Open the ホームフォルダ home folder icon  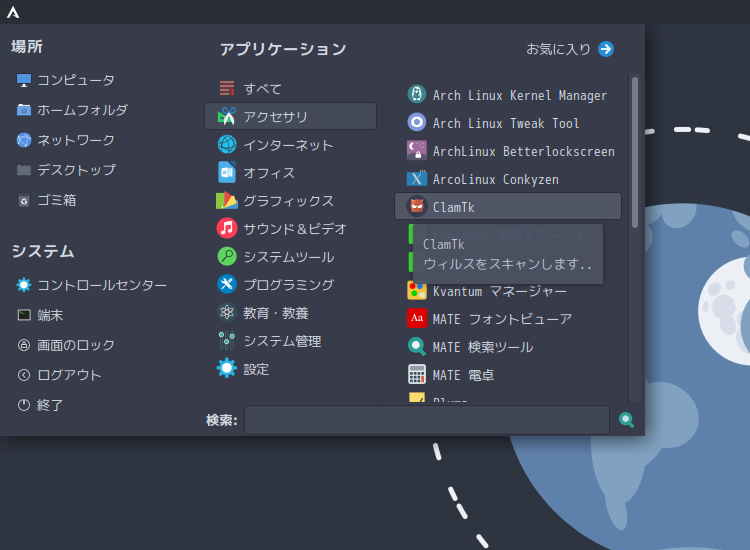coord(23,110)
